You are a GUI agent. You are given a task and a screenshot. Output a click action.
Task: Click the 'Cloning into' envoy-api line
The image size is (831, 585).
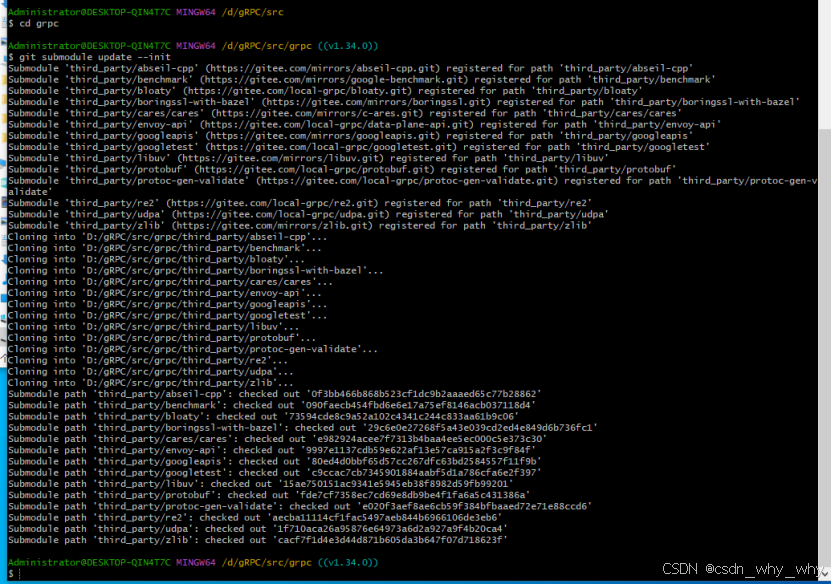point(165,293)
